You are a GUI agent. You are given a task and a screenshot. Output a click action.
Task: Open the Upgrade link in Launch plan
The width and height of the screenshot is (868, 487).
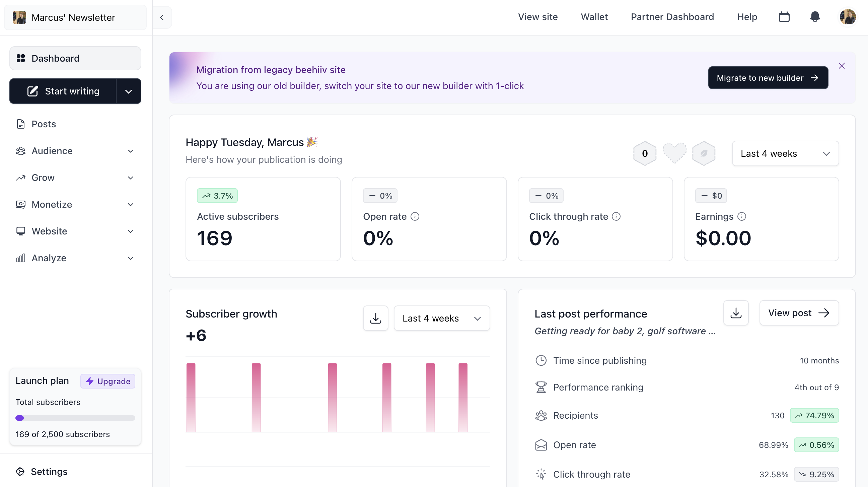[x=107, y=381]
